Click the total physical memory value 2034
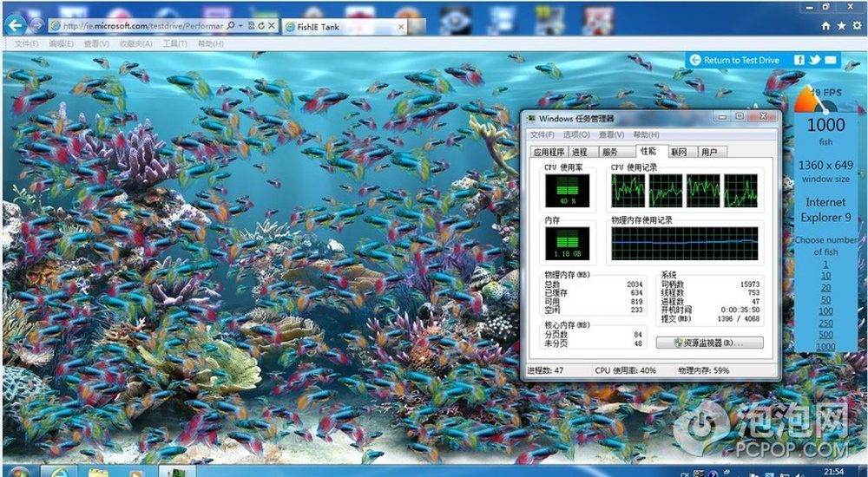Image resolution: width=868 pixels, height=477 pixels. 635,284
